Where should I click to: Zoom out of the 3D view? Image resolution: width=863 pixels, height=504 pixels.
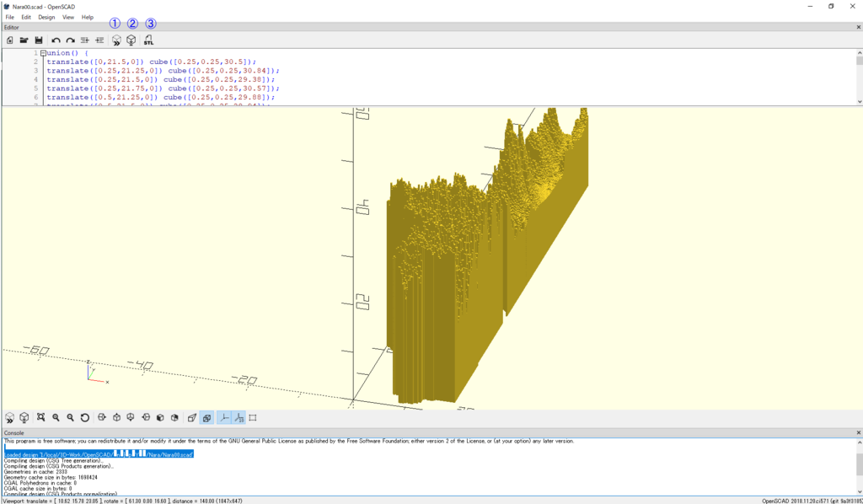[x=70, y=418]
